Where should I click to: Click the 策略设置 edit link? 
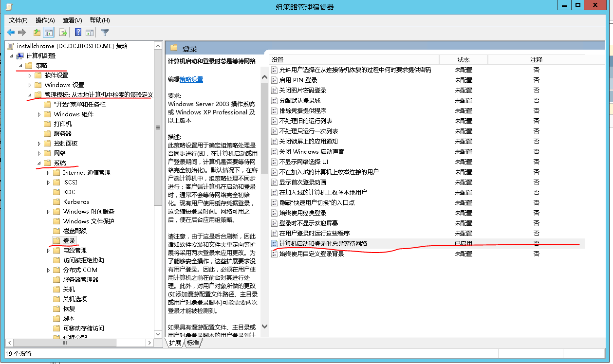[191, 79]
